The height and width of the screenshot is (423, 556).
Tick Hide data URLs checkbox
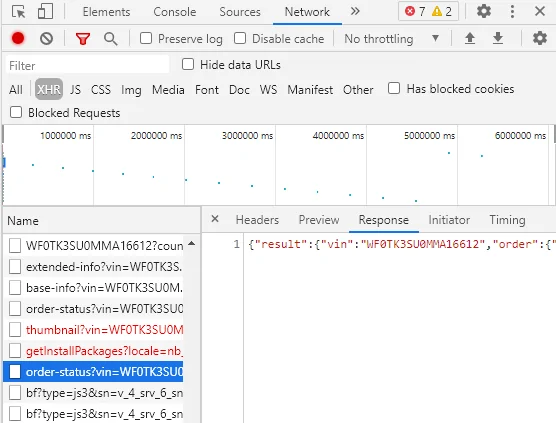tap(188, 65)
